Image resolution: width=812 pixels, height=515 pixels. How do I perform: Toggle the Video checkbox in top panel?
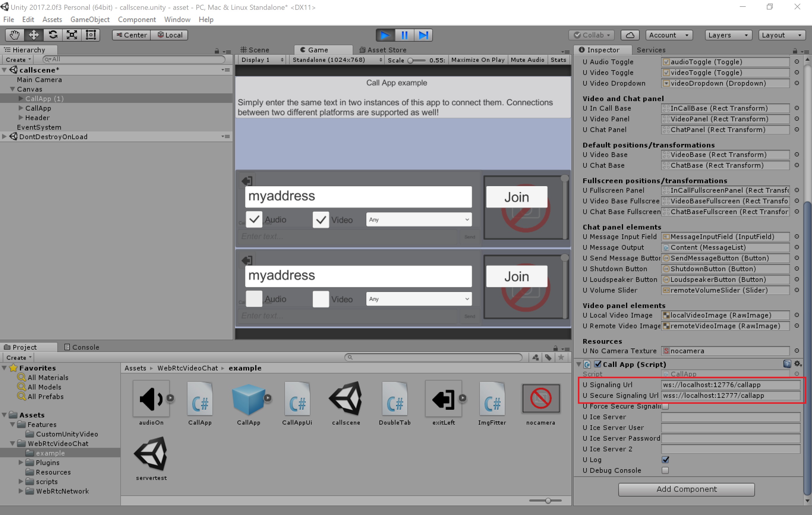coord(317,220)
